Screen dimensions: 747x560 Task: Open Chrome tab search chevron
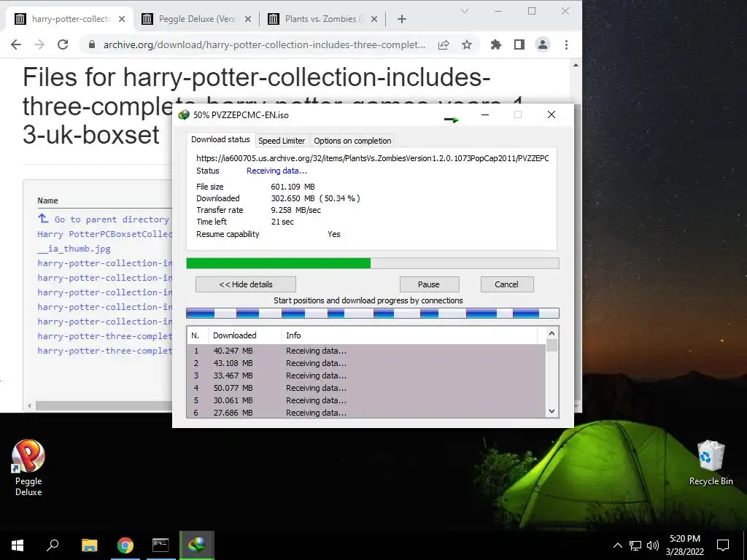tap(465, 11)
